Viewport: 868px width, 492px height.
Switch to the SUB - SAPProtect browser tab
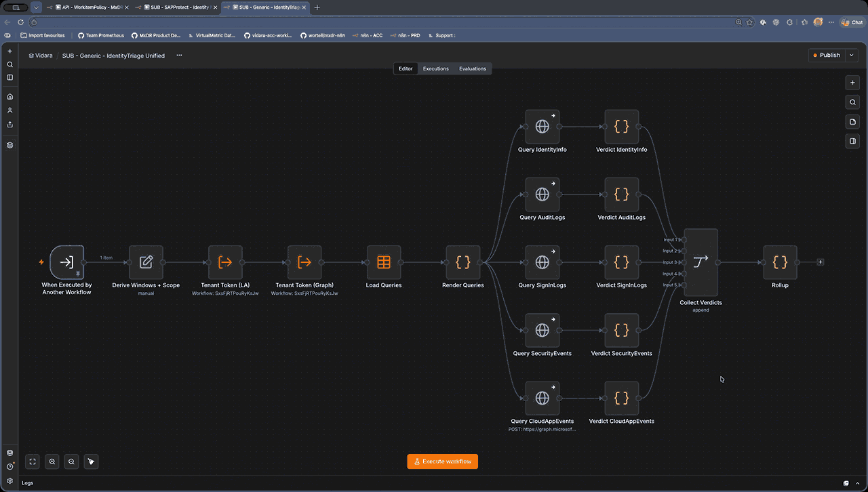coord(176,7)
